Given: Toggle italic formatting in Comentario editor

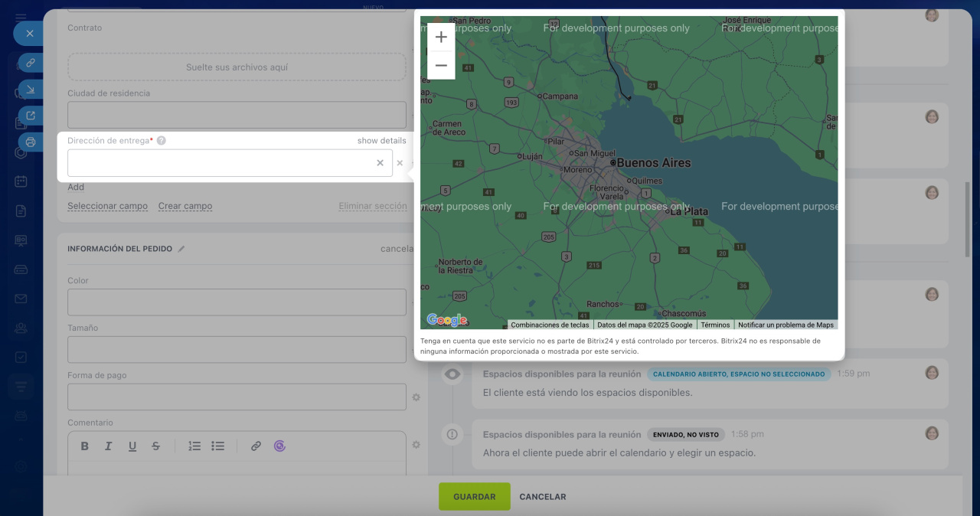Looking at the screenshot, I should pos(109,446).
